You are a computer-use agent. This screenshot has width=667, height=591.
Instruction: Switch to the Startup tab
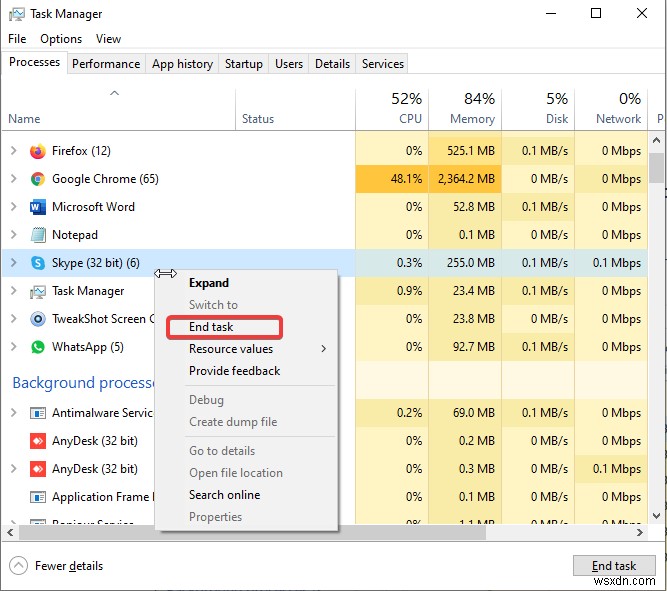point(243,64)
